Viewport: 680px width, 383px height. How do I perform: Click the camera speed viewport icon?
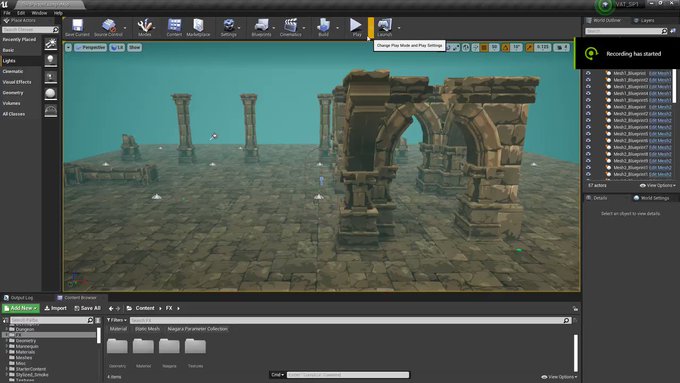(x=561, y=47)
